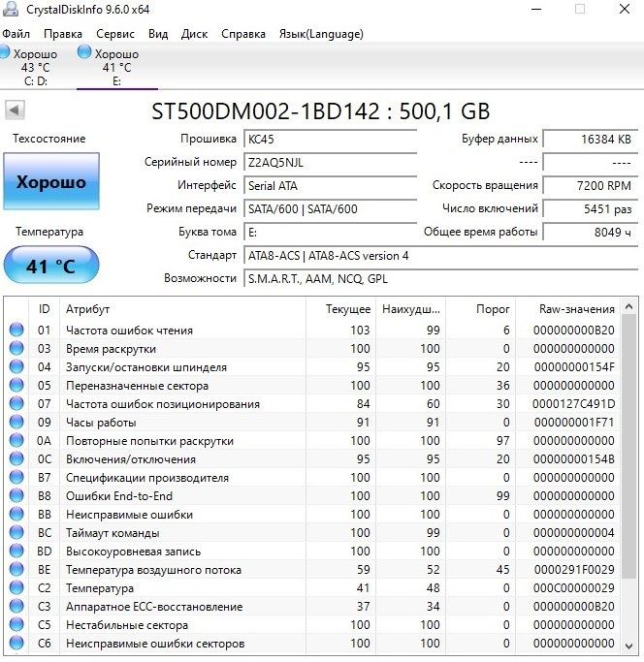Click the power-on count value 5451 раз
The height and width of the screenshot is (662, 644).
pyautogui.click(x=591, y=208)
